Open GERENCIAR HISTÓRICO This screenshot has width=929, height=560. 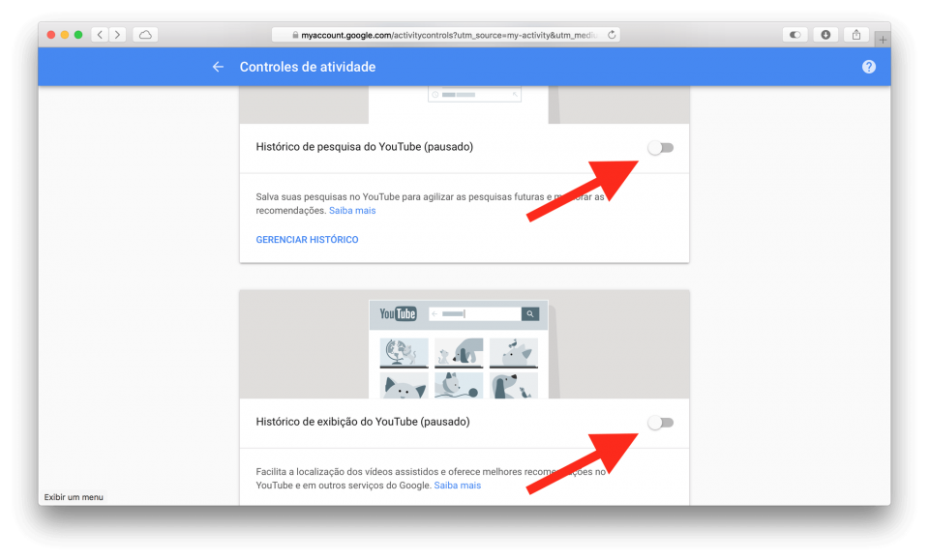(307, 239)
